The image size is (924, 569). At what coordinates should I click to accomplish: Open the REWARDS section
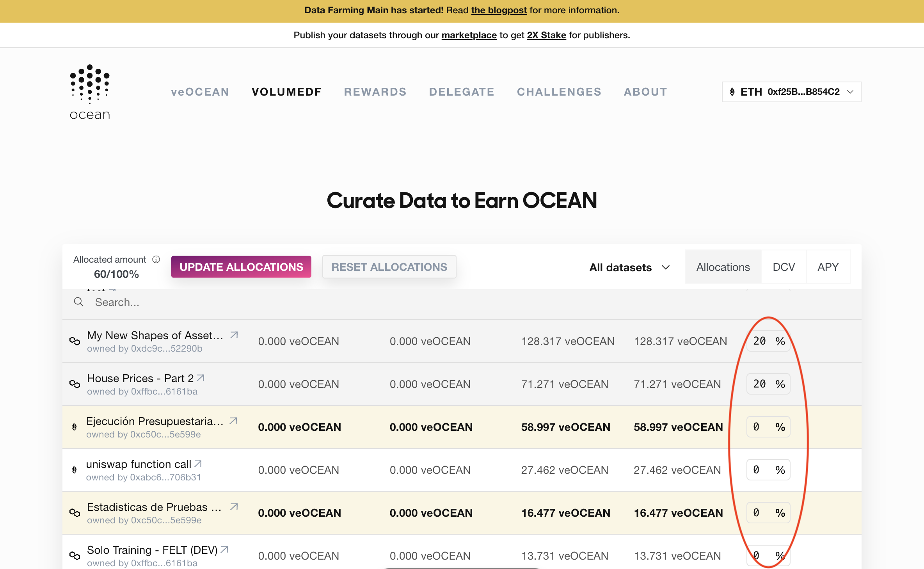375,92
